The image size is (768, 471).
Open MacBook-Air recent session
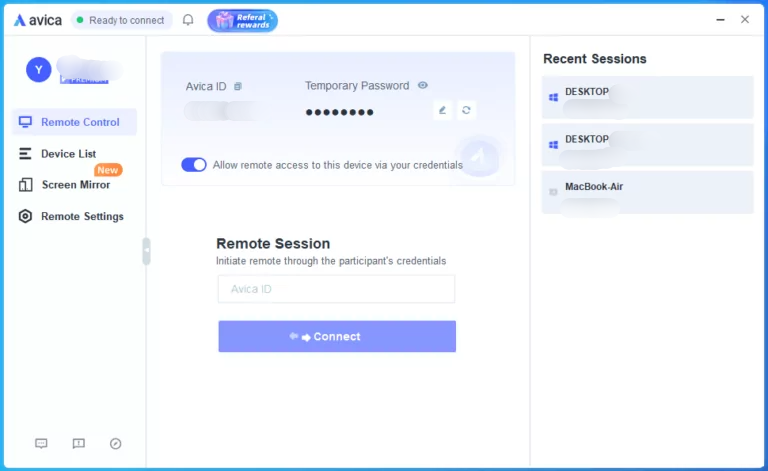(648, 192)
